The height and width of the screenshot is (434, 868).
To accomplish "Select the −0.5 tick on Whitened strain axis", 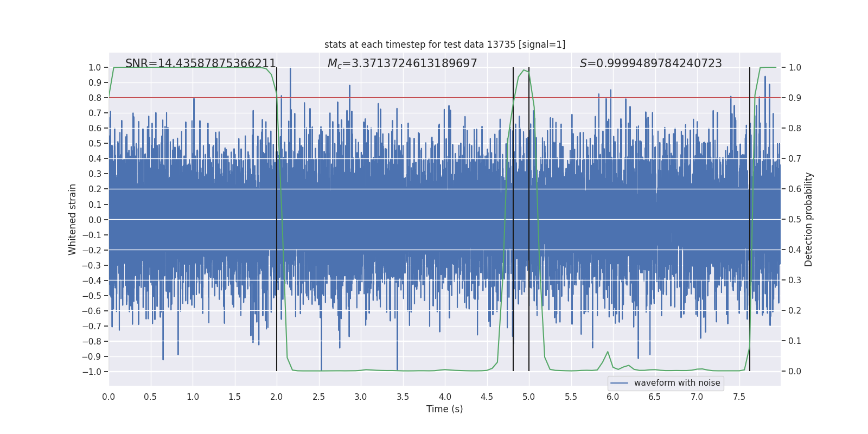I will click(x=92, y=296).
